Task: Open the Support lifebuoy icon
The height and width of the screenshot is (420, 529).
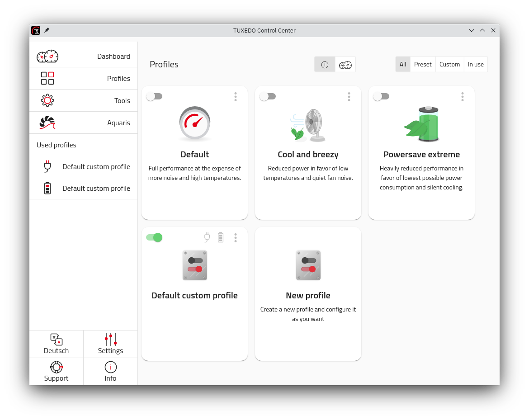Action: click(x=57, y=367)
